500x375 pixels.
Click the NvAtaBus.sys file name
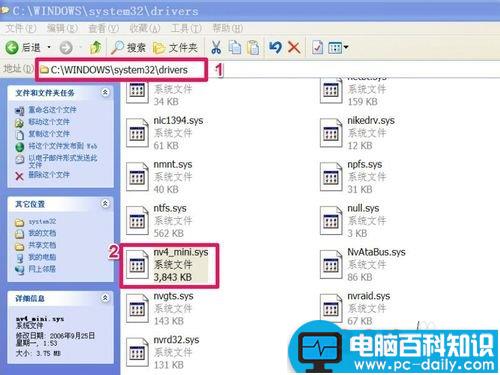(x=376, y=252)
